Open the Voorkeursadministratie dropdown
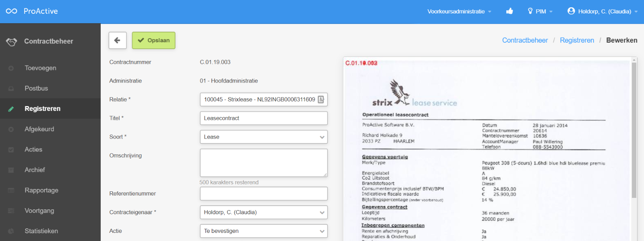This screenshot has height=241, width=644. 459,11
